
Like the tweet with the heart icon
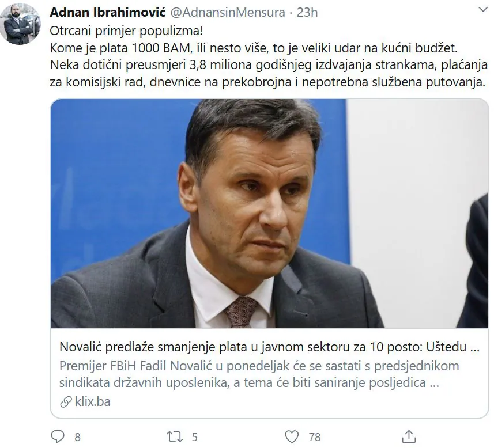click(292, 436)
